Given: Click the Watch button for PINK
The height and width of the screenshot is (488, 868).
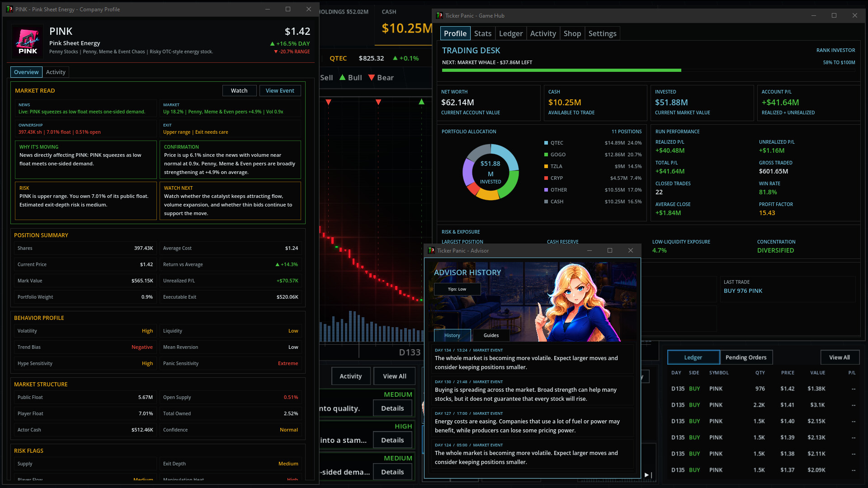Looking at the screenshot, I should [239, 90].
